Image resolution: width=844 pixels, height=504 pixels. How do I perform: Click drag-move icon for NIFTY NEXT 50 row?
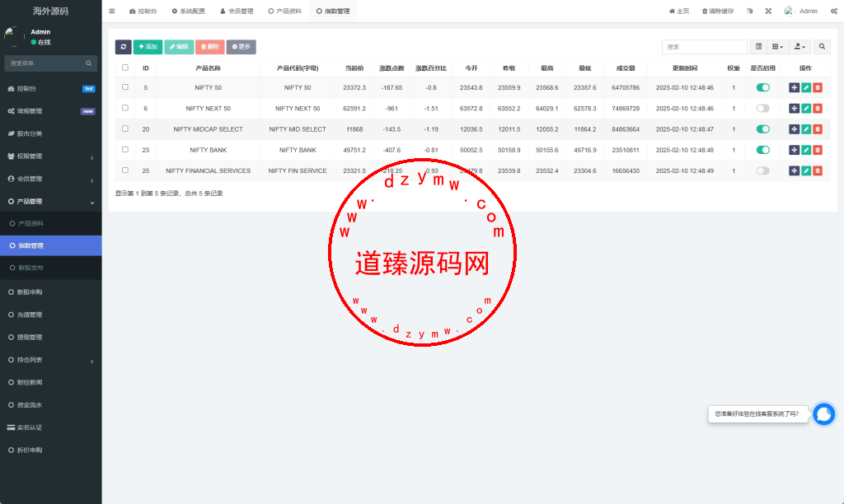coord(794,109)
